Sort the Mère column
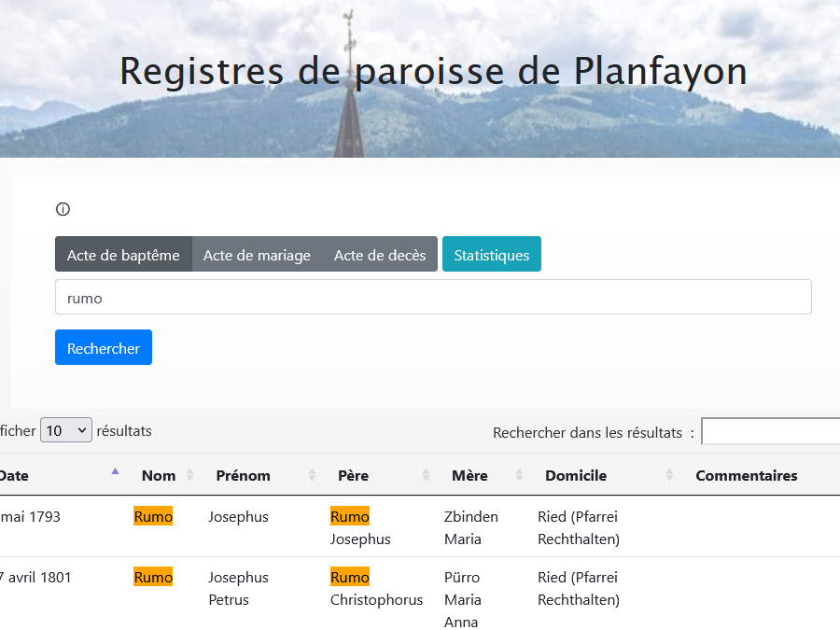This screenshot has height=630, width=840. 519,475
